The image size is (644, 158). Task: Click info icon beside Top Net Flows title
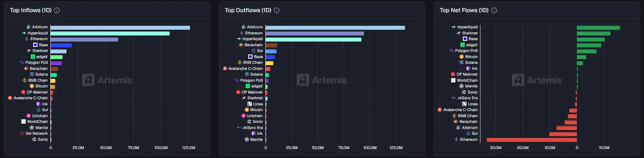[x=494, y=10]
